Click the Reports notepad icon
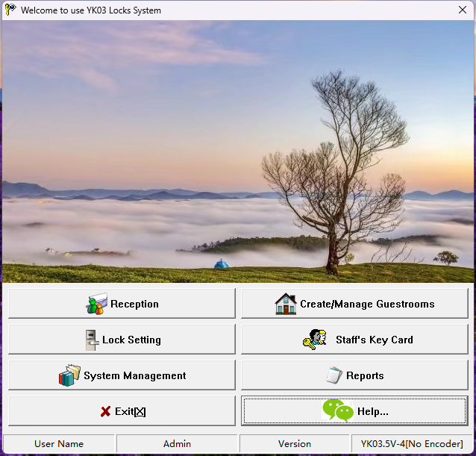 tap(334, 375)
